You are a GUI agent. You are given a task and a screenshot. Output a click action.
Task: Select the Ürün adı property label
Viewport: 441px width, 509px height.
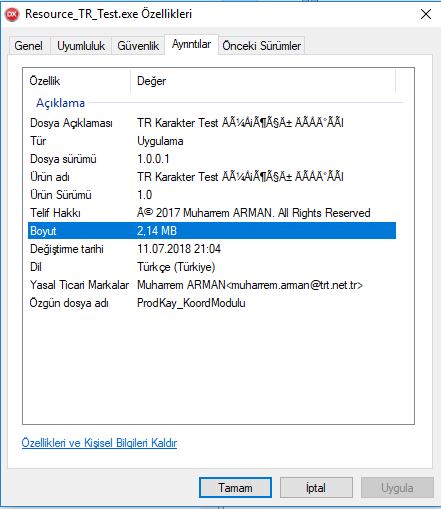(50, 177)
